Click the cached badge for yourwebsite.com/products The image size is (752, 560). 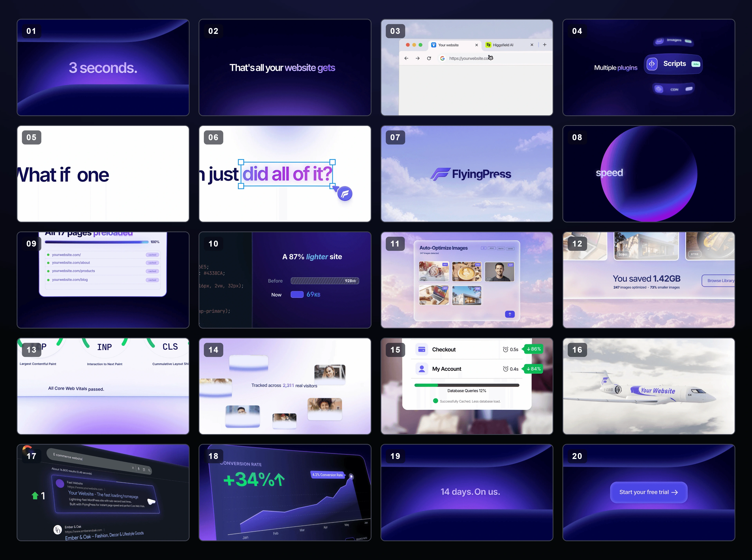pos(152,271)
